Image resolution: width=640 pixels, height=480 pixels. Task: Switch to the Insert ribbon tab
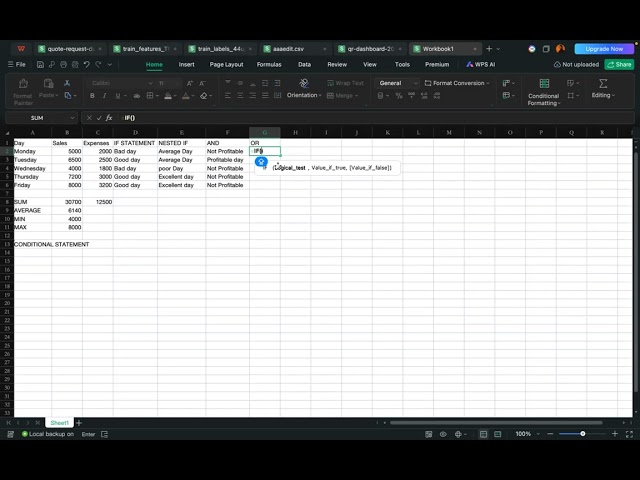point(187,64)
